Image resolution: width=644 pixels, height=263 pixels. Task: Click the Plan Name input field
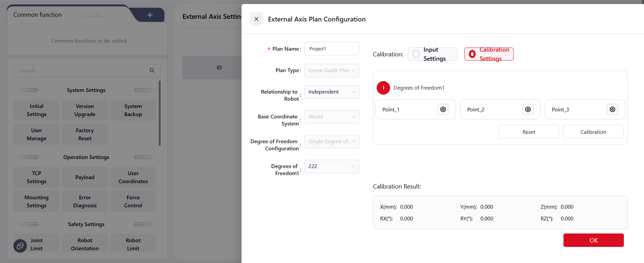(x=331, y=49)
